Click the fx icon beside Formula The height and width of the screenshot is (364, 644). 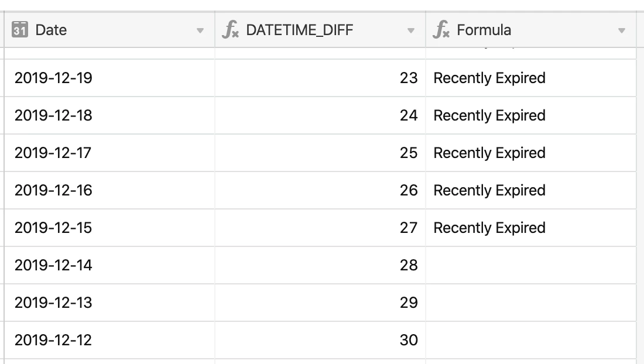pyautogui.click(x=441, y=30)
